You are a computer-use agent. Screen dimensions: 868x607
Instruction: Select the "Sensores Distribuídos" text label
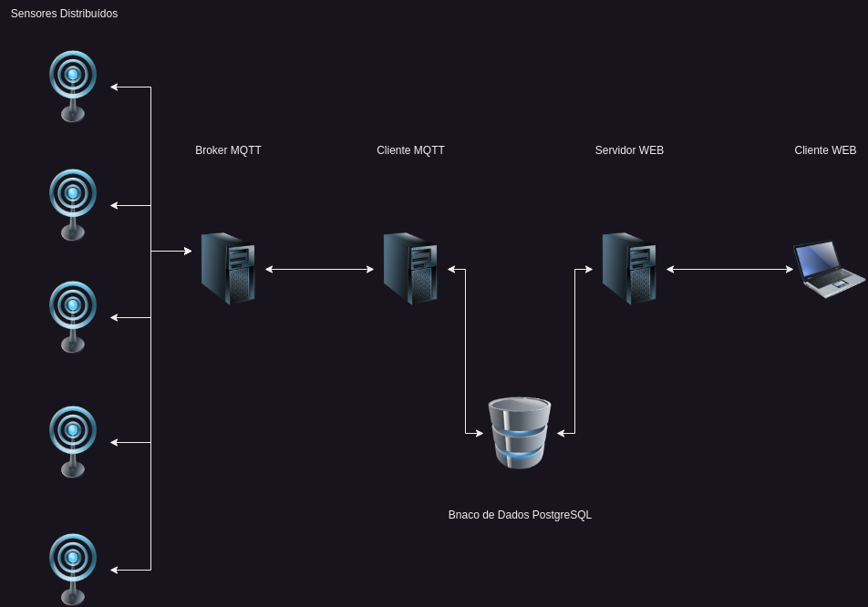click(64, 14)
